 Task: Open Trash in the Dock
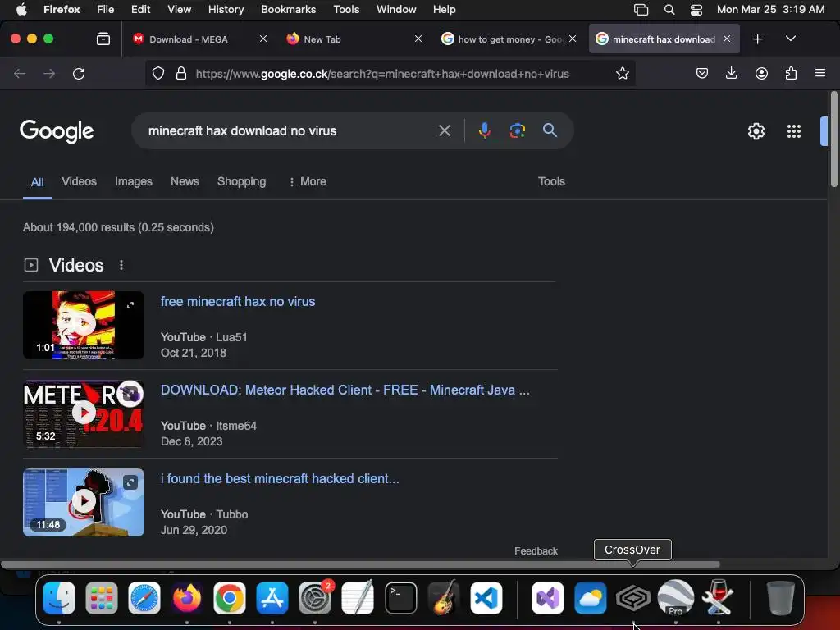781,598
